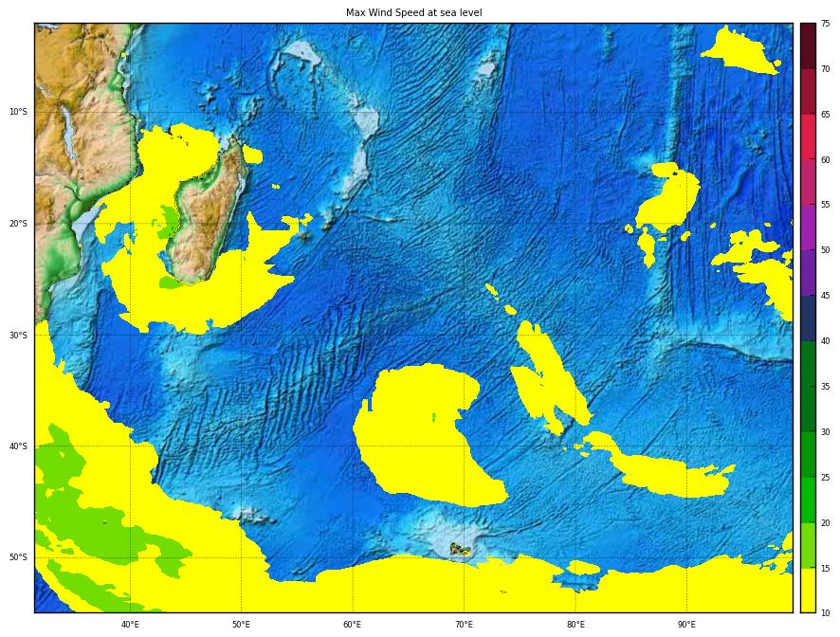Click the red 60–65 colorbar segment

[x=808, y=137]
